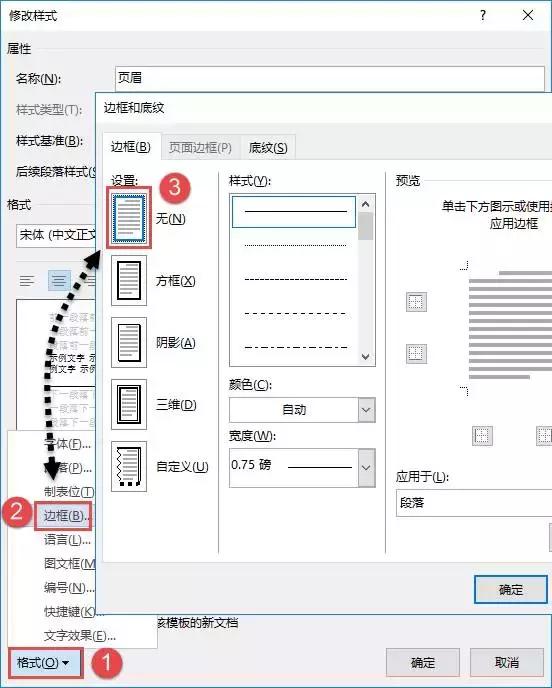Screen dimensions: 552x688
Task: Toggle the partially visible right border button below preview
Action: (x=544, y=436)
